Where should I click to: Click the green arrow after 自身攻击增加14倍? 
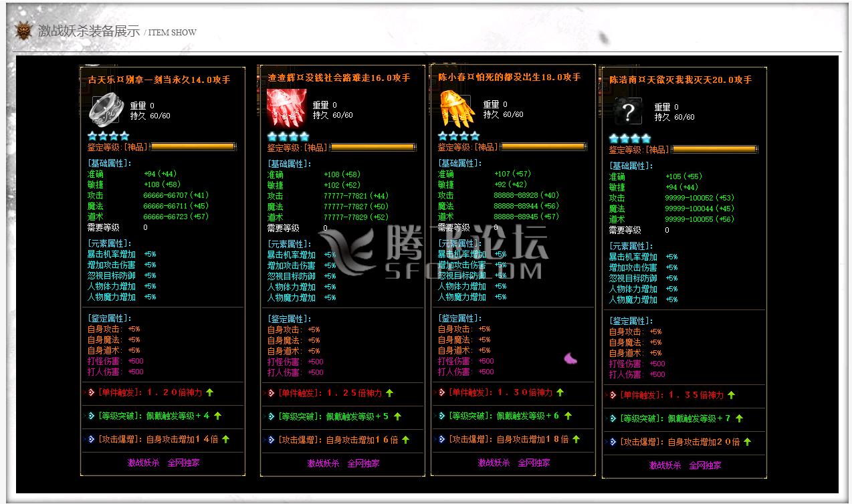point(225,439)
